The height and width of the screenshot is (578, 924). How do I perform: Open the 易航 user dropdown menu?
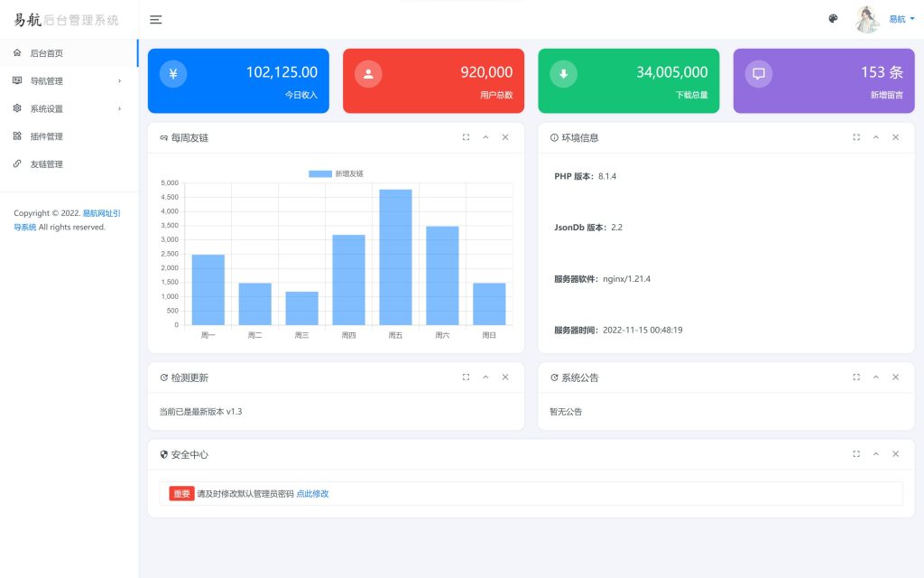click(896, 19)
